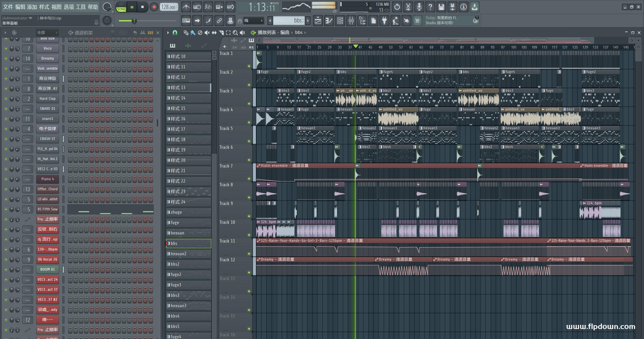Open the mixer view icon
Viewport: 644px width, 339px height.
point(351,21)
